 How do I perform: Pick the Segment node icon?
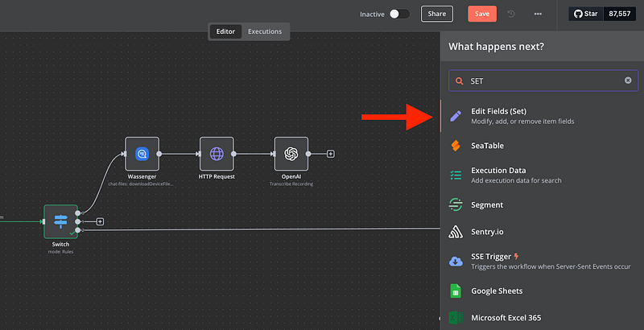456,204
